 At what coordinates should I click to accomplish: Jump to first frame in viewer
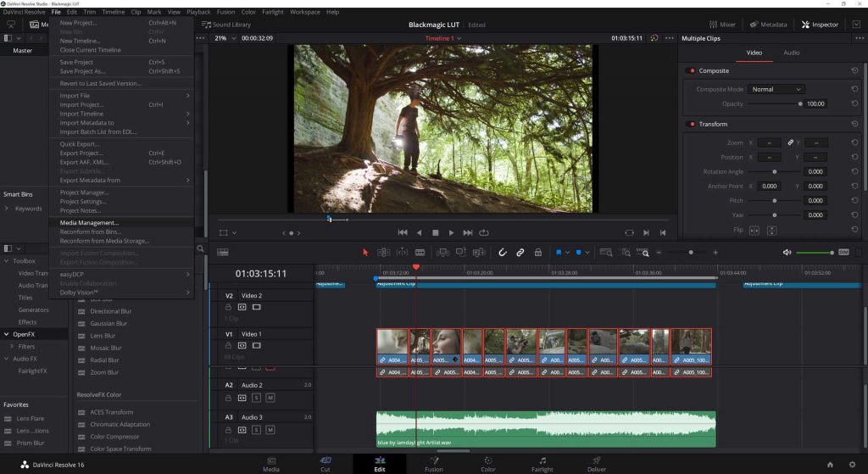pos(403,232)
